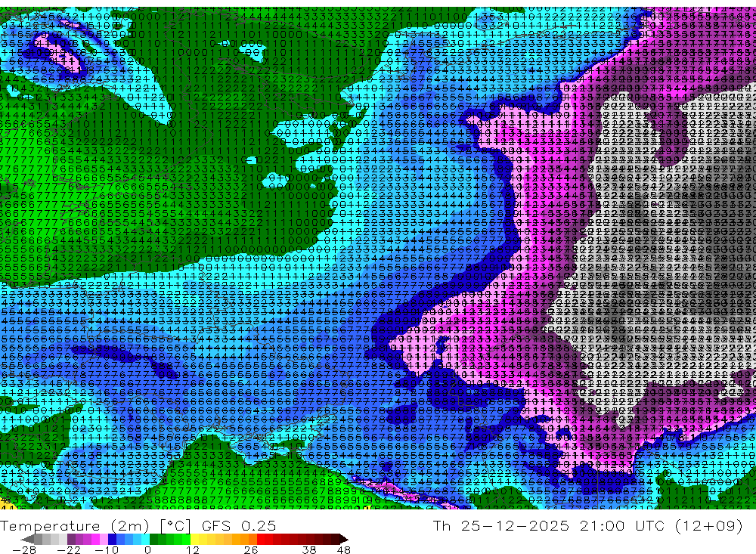Click the "38" legend value
Viewport: 756px width, 554px height.
309,550
